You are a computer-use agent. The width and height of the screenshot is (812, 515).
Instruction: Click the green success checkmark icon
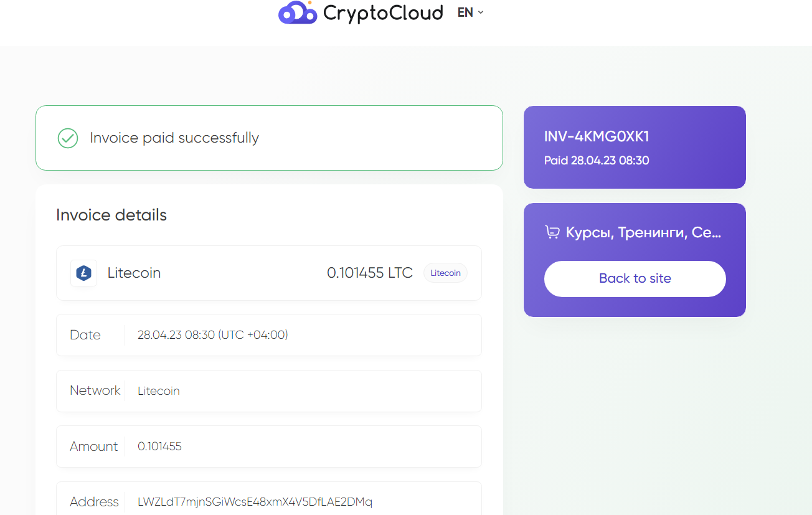(x=68, y=138)
